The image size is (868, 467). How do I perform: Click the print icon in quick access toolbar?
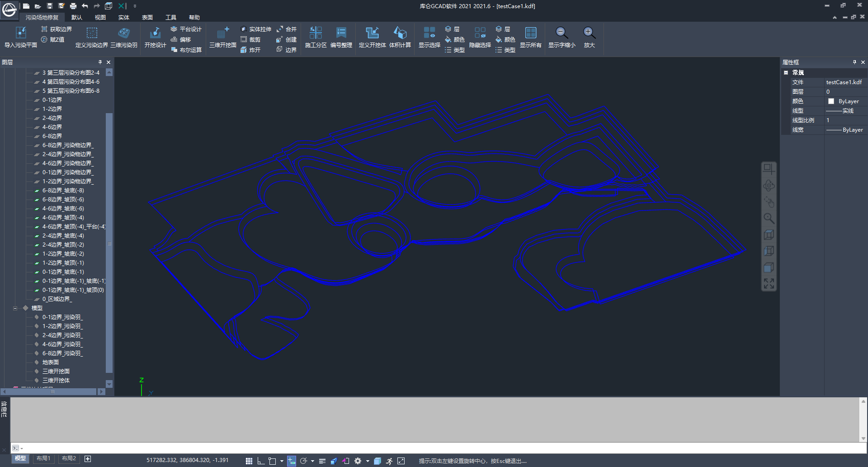coord(73,6)
